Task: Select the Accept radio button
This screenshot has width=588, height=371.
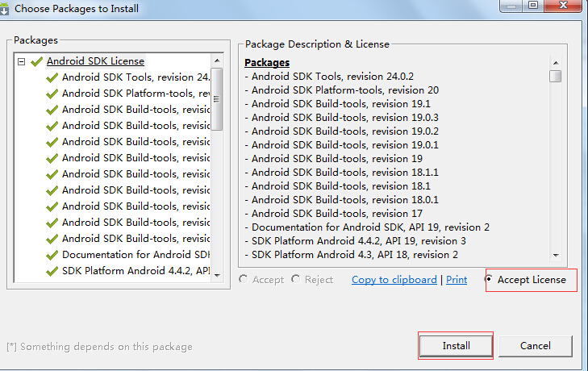Action: point(243,279)
